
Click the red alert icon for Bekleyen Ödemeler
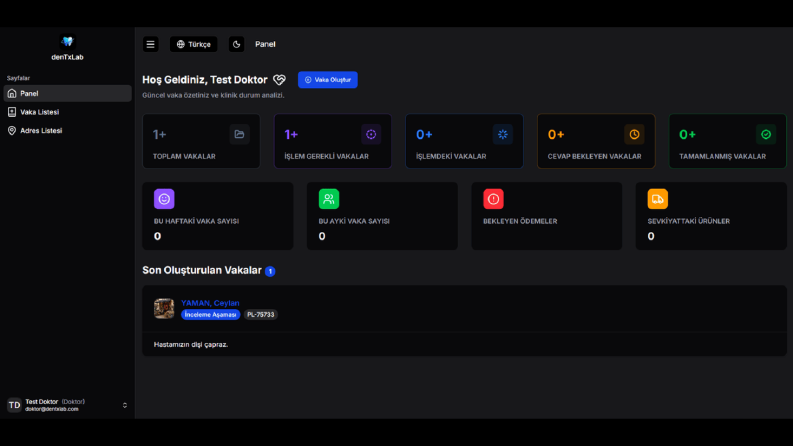click(x=494, y=199)
